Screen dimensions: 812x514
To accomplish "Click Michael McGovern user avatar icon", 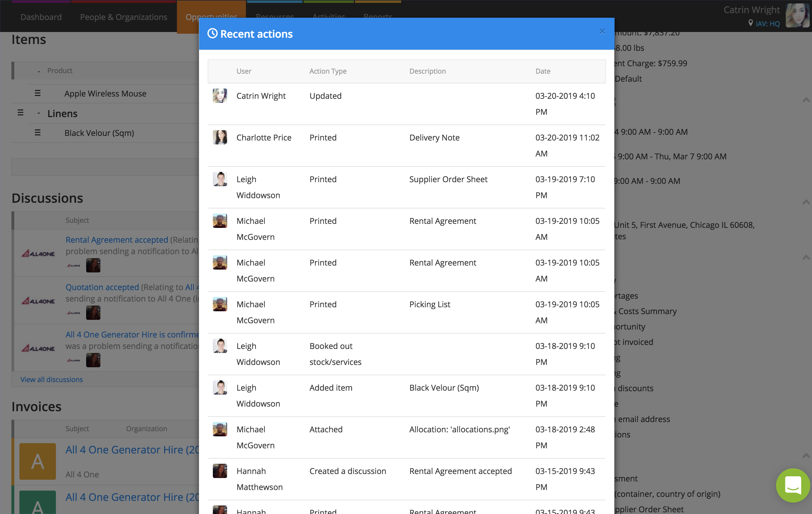I will 220,220.
